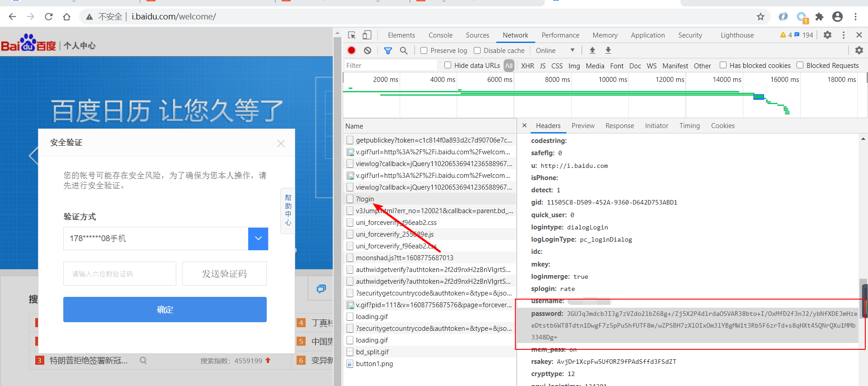
Task: Select the moonshad.js request row
Action: [x=430, y=258]
